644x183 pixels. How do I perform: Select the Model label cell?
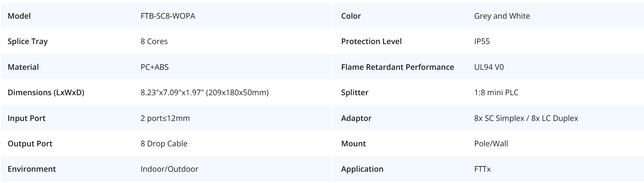[19, 16]
